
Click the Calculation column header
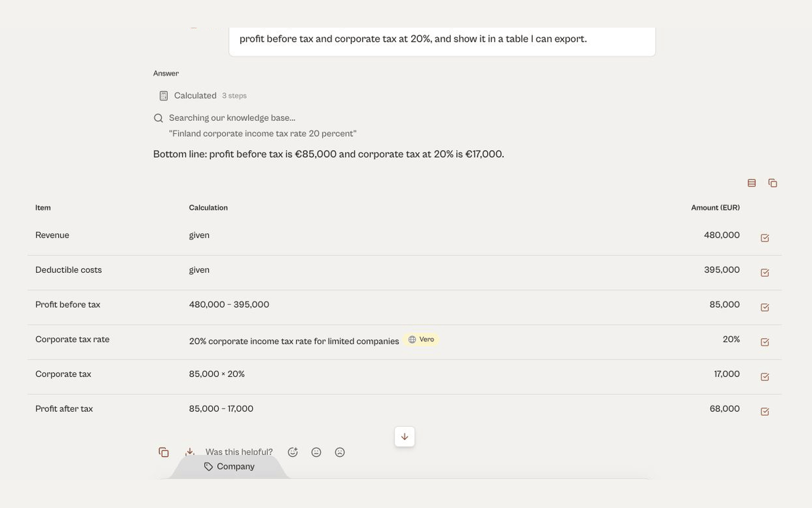coord(208,208)
